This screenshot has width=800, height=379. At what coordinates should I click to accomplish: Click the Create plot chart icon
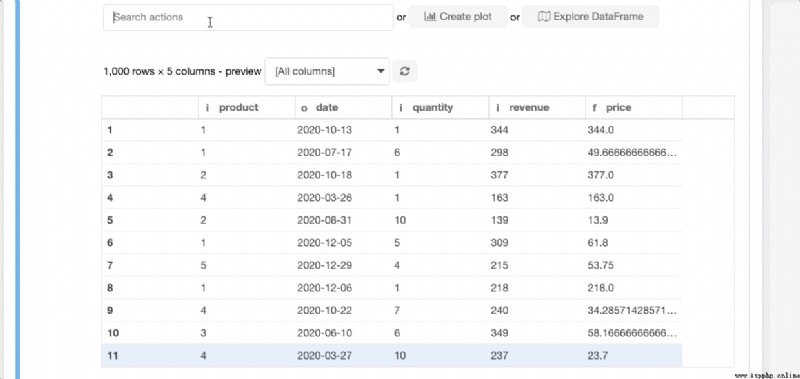click(430, 16)
